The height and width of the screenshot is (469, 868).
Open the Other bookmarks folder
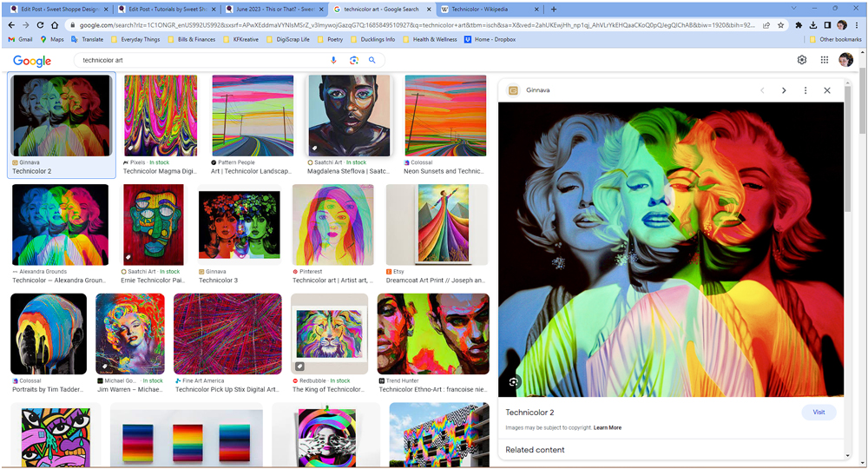[835, 39]
